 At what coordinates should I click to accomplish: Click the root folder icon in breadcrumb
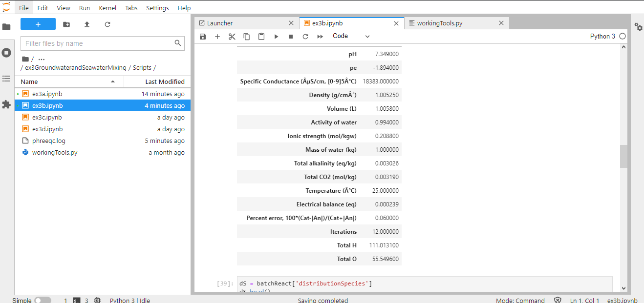pos(25,59)
